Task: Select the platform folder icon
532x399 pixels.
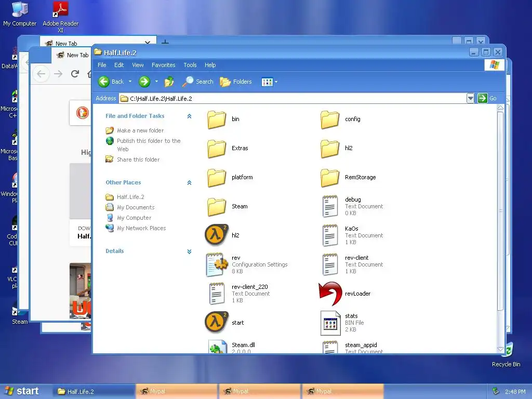Action: [217, 178]
